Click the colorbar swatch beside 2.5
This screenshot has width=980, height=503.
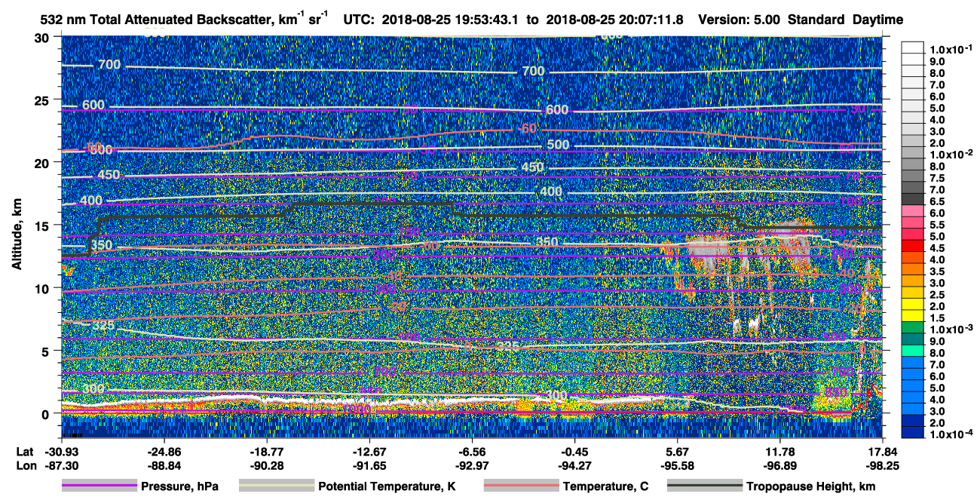tap(913, 293)
